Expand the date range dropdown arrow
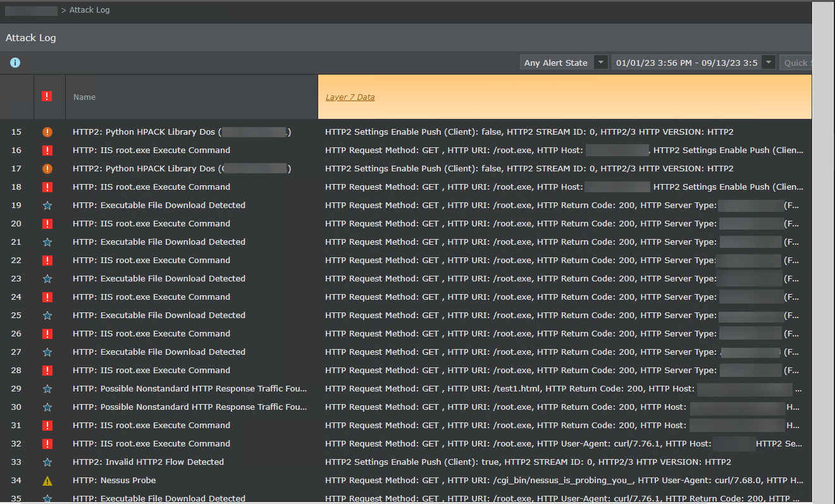835x504 pixels. point(769,63)
